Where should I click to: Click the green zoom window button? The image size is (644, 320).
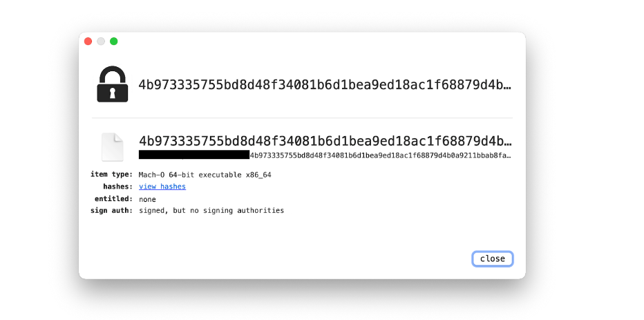[x=114, y=41]
